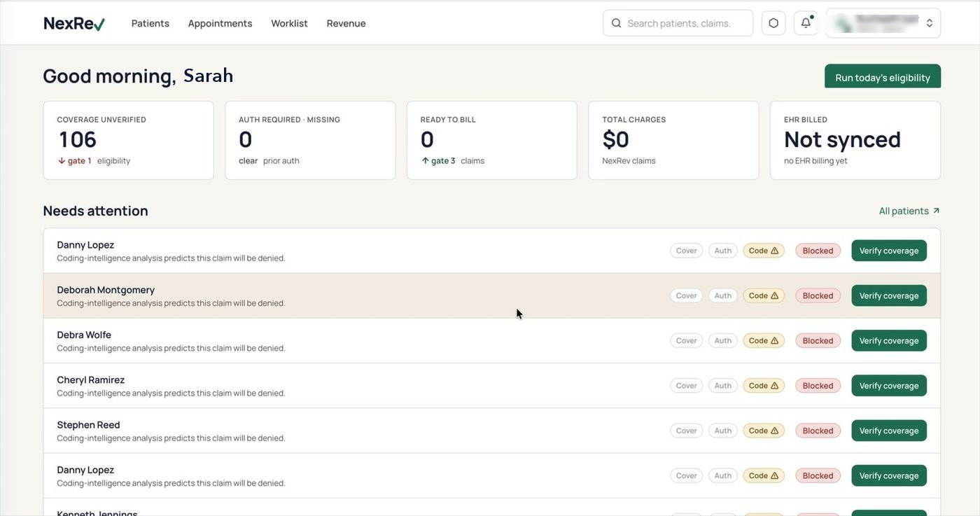This screenshot has width=980, height=516.
Task: Click the Code warning icon for Debra Wolfe
Action: (x=774, y=340)
